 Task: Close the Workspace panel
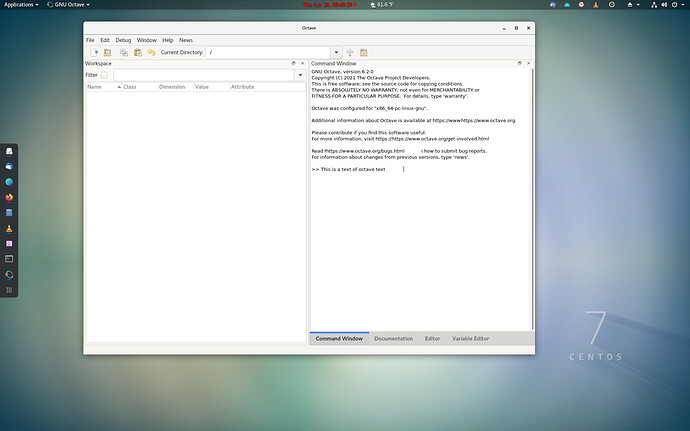tap(302, 63)
